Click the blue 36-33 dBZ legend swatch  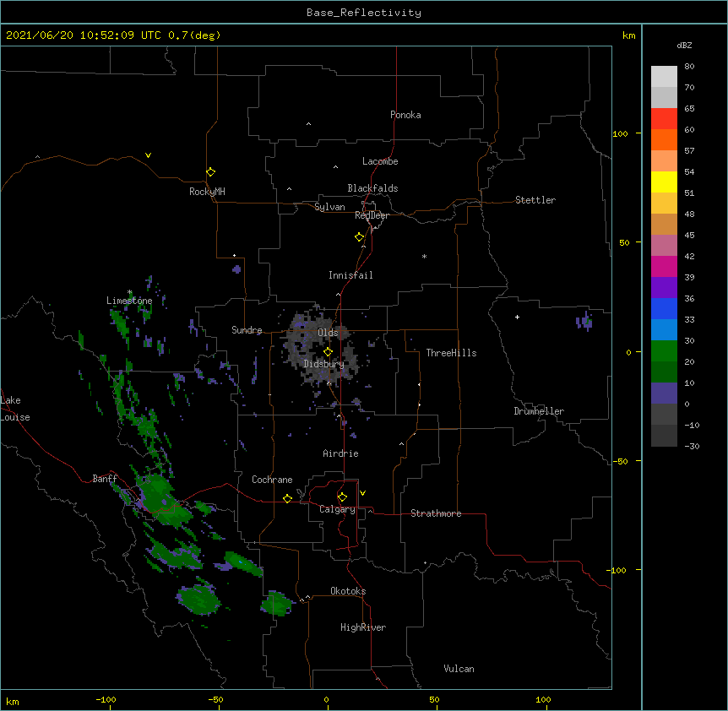pos(664,308)
